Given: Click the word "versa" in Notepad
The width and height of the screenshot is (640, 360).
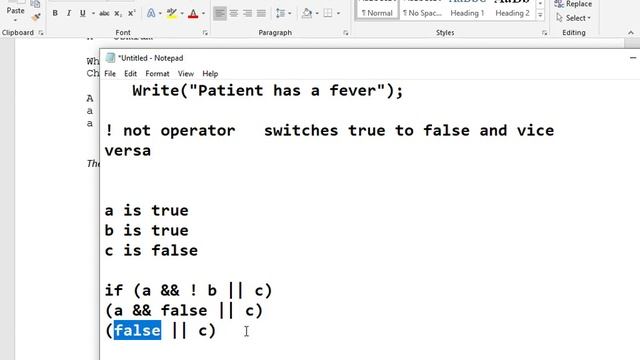Looking at the screenshot, I should coord(128,151).
